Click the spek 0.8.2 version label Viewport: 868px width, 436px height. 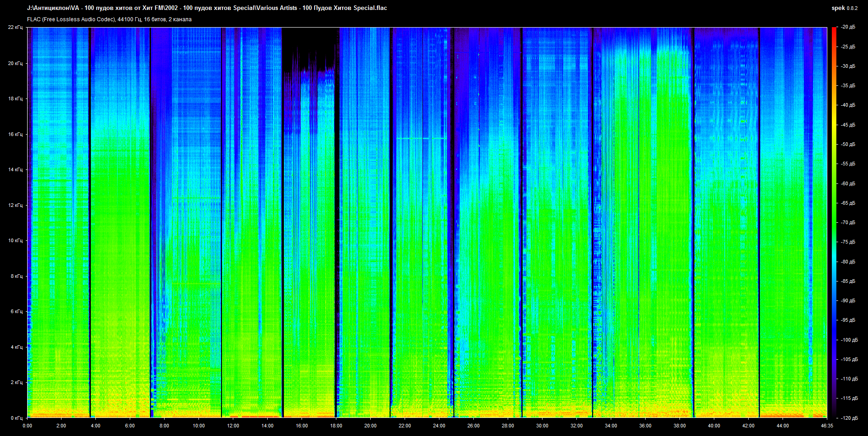[x=844, y=8]
